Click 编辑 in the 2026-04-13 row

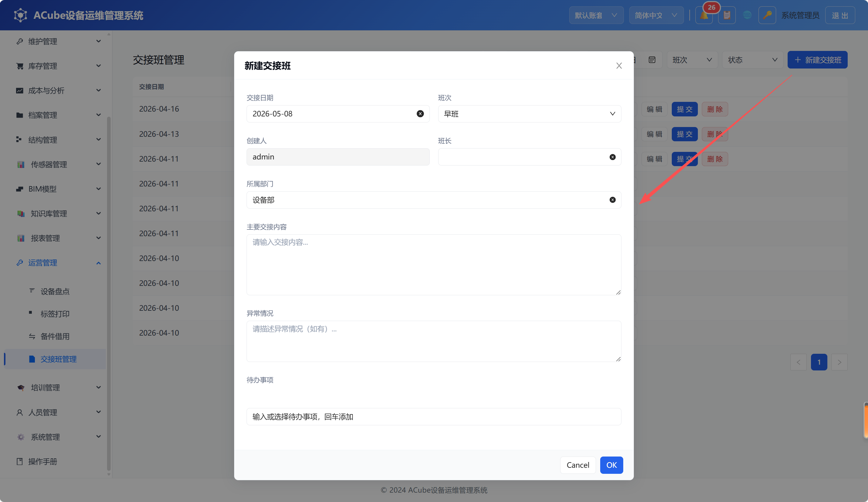point(654,134)
